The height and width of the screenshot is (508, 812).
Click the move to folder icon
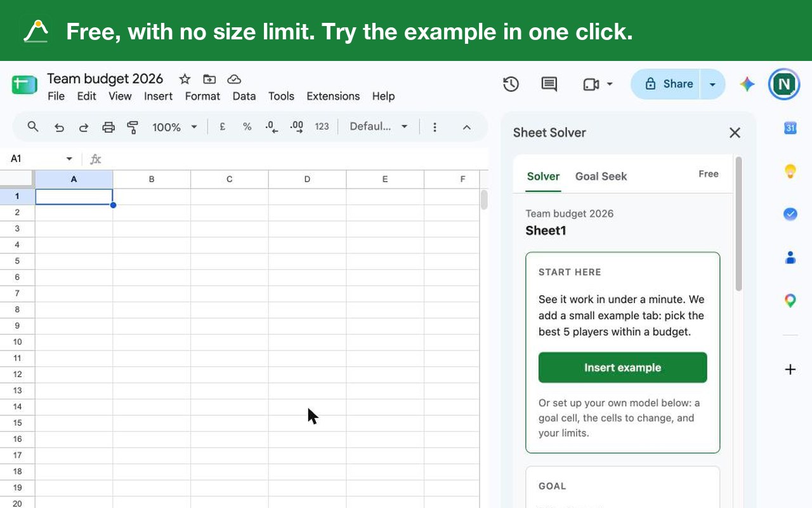tap(209, 79)
